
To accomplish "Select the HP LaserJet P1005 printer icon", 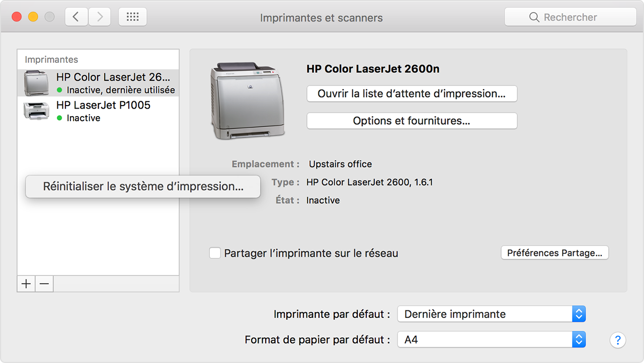I will [x=37, y=111].
